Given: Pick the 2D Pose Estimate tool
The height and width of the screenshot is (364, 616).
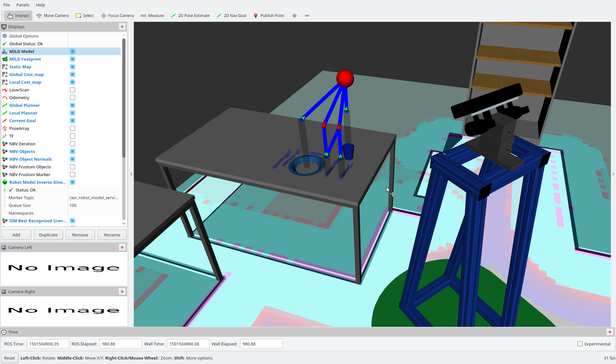Looking at the screenshot, I should pos(190,15).
